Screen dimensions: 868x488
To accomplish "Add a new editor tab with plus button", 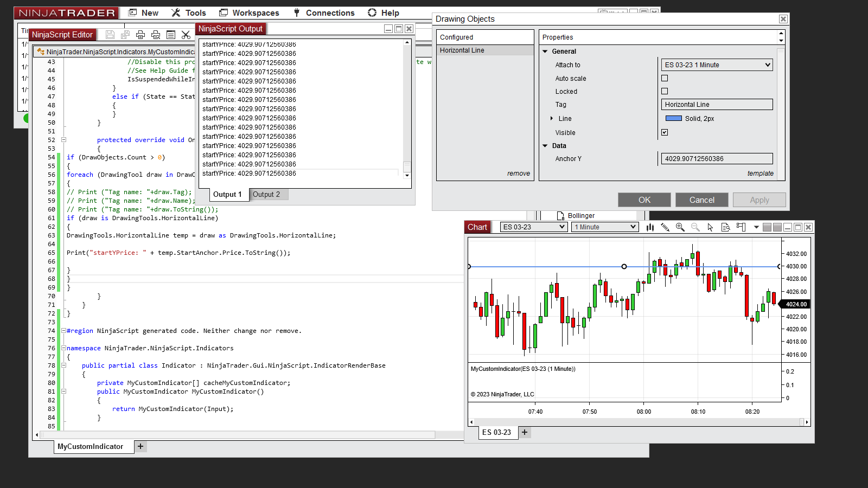I will click(x=141, y=447).
